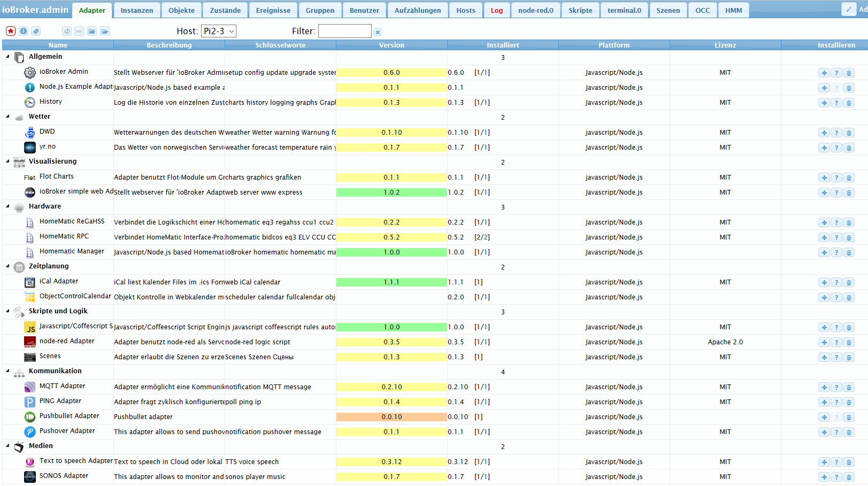868x486 pixels.
Task: Delete the ioBroker Admin adapter
Action: click(x=849, y=73)
